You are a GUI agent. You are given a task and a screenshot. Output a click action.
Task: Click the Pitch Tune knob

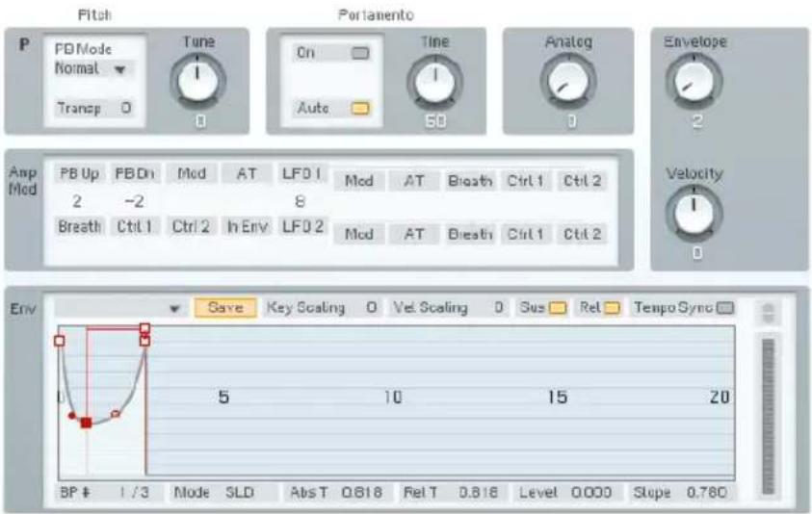[197, 80]
